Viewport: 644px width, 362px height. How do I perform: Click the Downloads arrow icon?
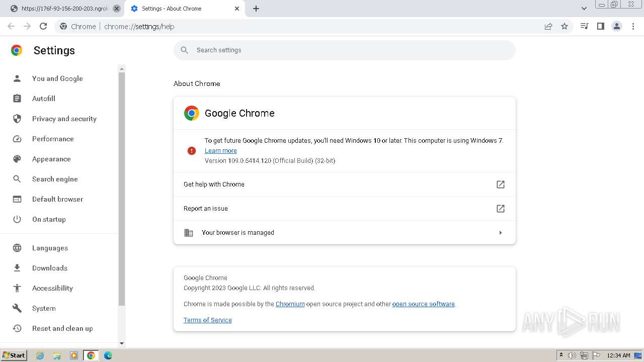(17, 268)
